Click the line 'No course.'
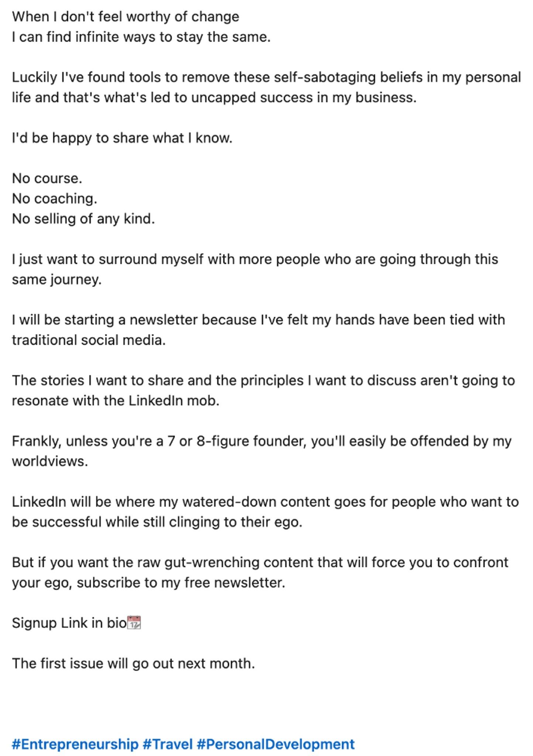The image size is (533, 756). [x=47, y=178]
